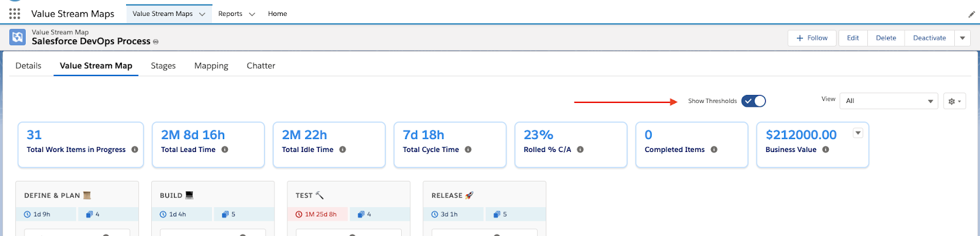Click the 1d 9h Define & Plan time
The height and width of the screenshot is (236, 980).
click(x=42, y=215)
